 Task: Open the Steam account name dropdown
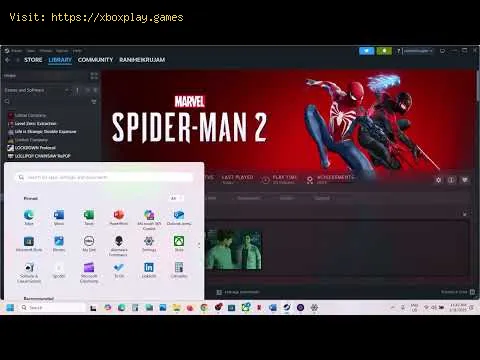tap(418, 51)
